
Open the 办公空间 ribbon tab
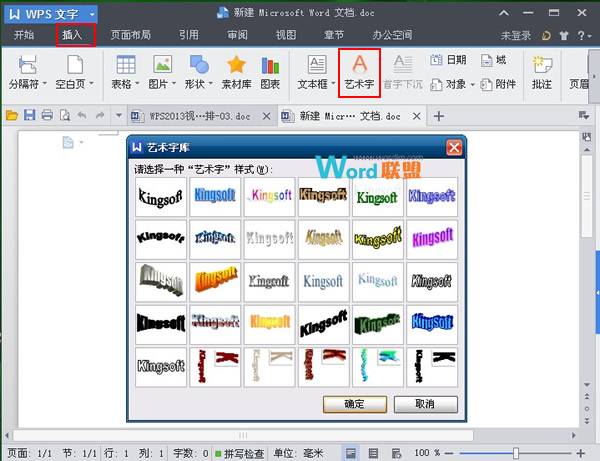pyautogui.click(x=392, y=35)
